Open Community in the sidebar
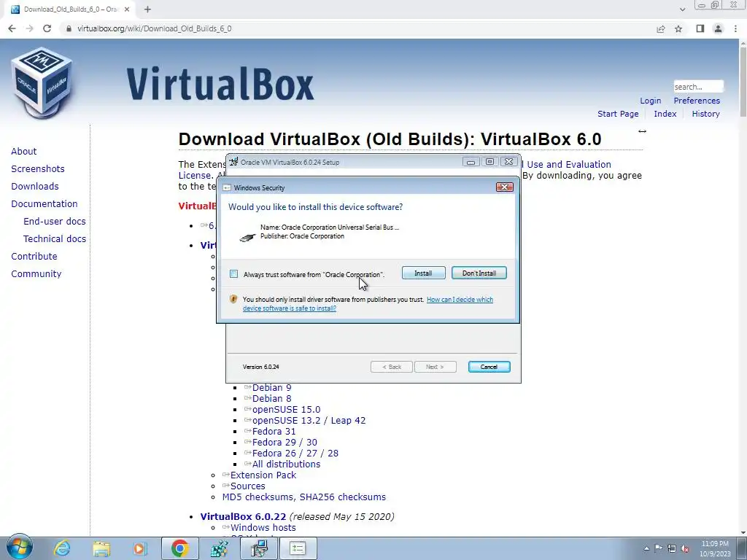Screen dimensions: 747x560 point(36,274)
